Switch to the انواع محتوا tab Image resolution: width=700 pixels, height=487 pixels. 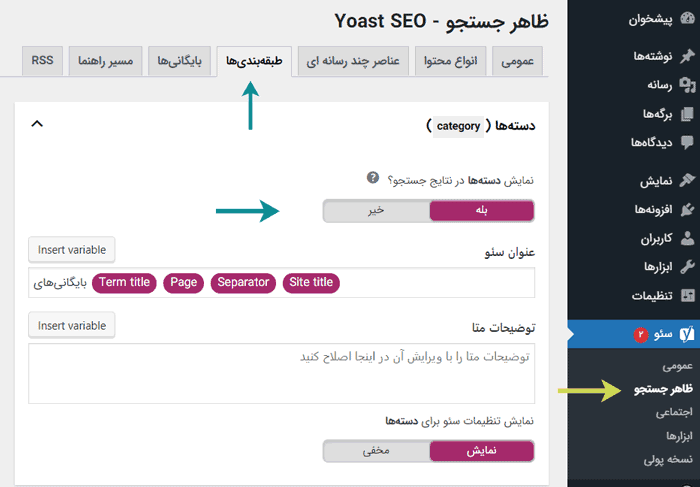coord(450,61)
